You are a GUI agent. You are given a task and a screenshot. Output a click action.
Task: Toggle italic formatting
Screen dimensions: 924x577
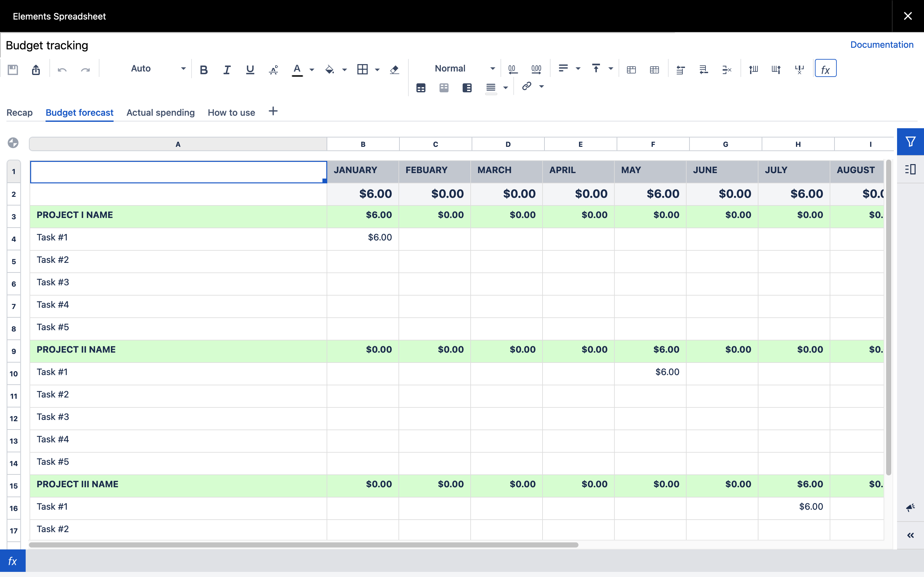click(227, 70)
